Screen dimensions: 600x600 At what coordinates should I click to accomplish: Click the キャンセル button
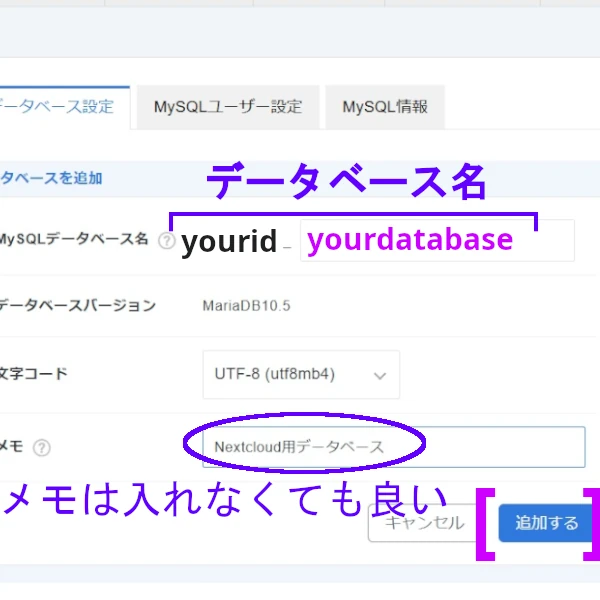coord(424,523)
